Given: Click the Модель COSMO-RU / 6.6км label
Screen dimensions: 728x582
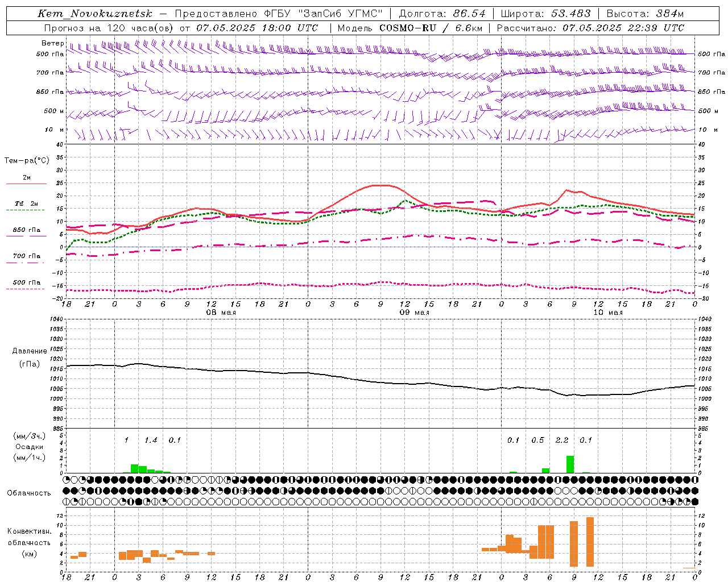Looking at the screenshot, I should coord(409,28).
